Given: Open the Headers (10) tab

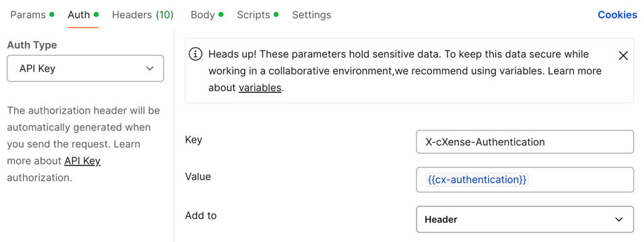Looking at the screenshot, I should point(143,15).
